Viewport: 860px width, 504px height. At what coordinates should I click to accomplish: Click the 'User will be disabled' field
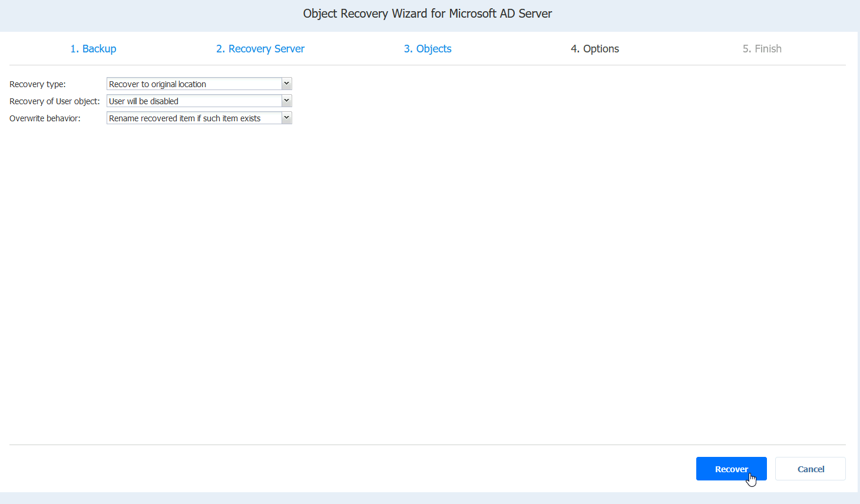click(194, 101)
